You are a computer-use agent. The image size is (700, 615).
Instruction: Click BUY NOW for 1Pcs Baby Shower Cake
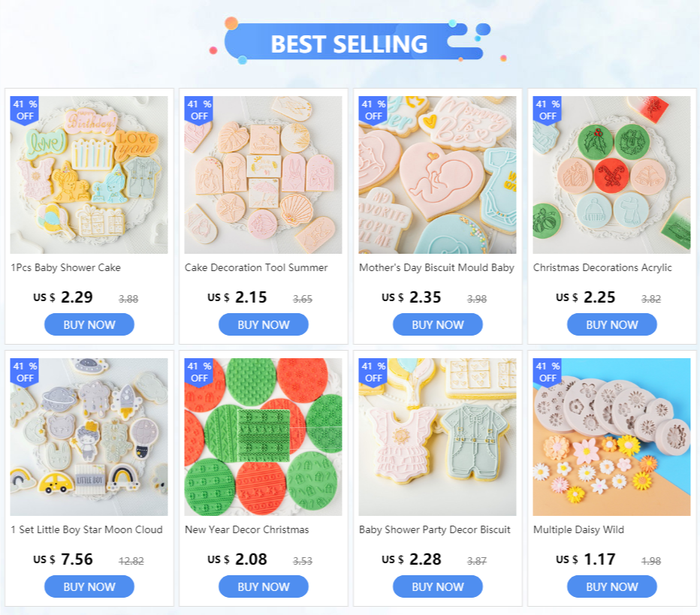pyautogui.click(x=89, y=324)
